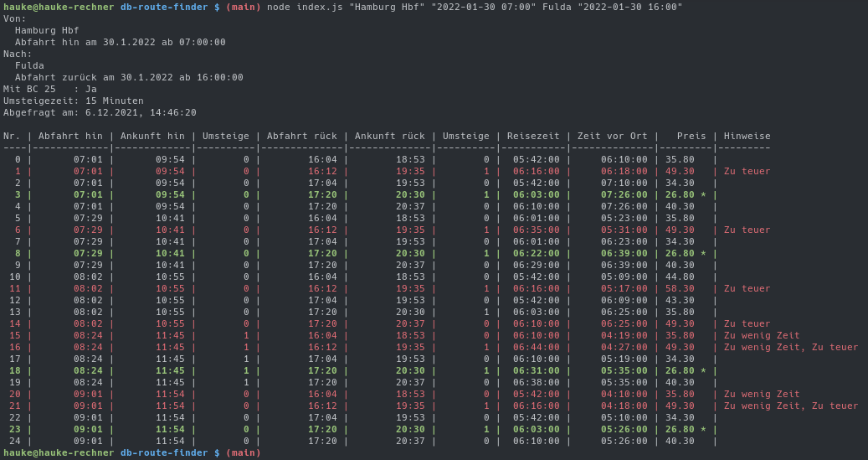Click "hauke@hauke-rechner" in the bottom prompt line
The image size is (868, 460).
(x=59, y=452)
